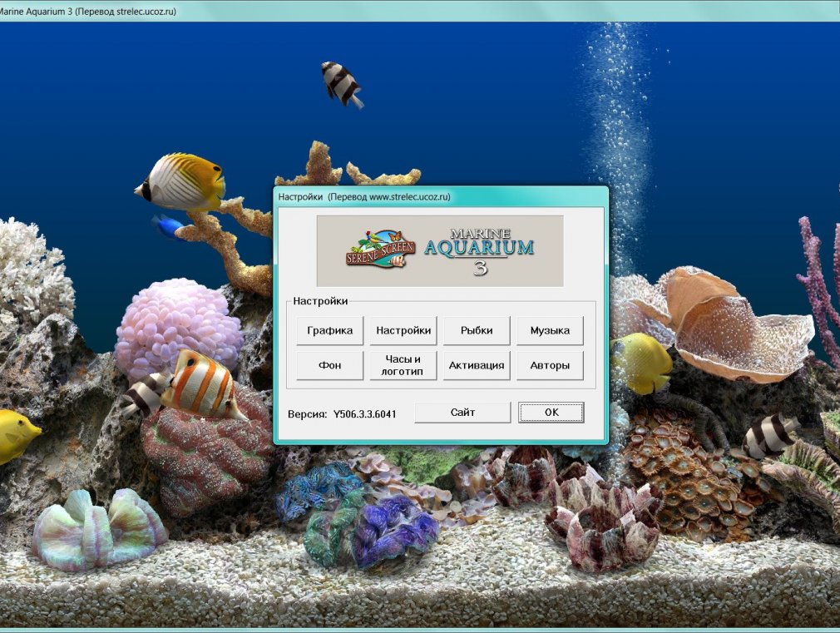Click the Настройки button in the dialog
Image resolution: width=840 pixels, height=633 pixels.
pyautogui.click(x=403, y=331)
